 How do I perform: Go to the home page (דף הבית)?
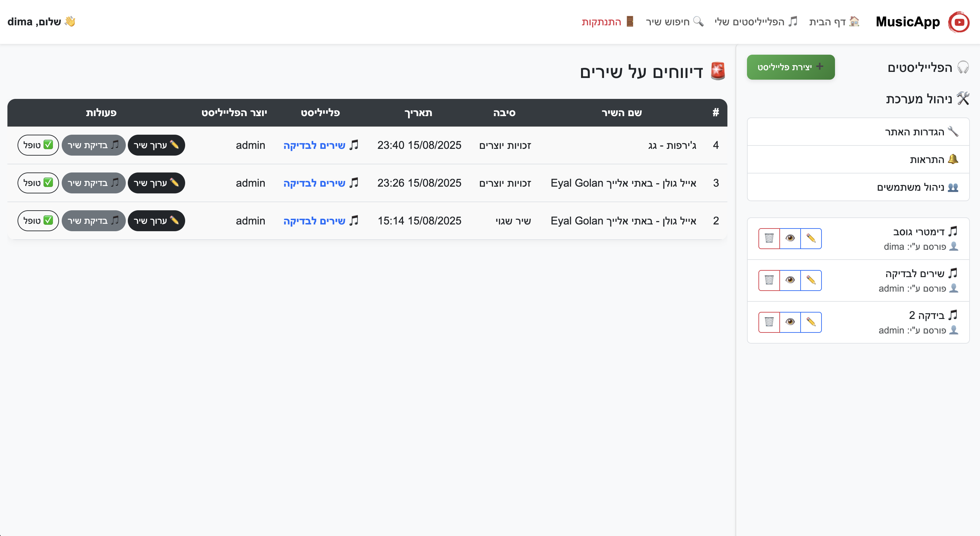(834, 22)
